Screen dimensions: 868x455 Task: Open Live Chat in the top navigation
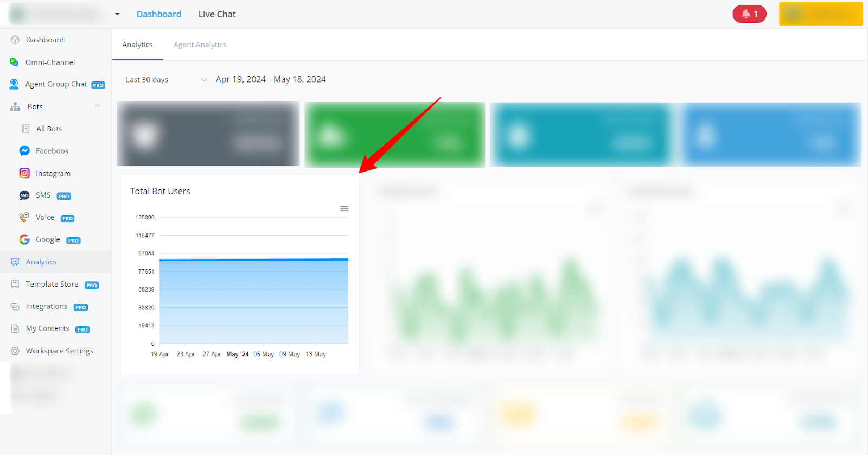point(217,14)
